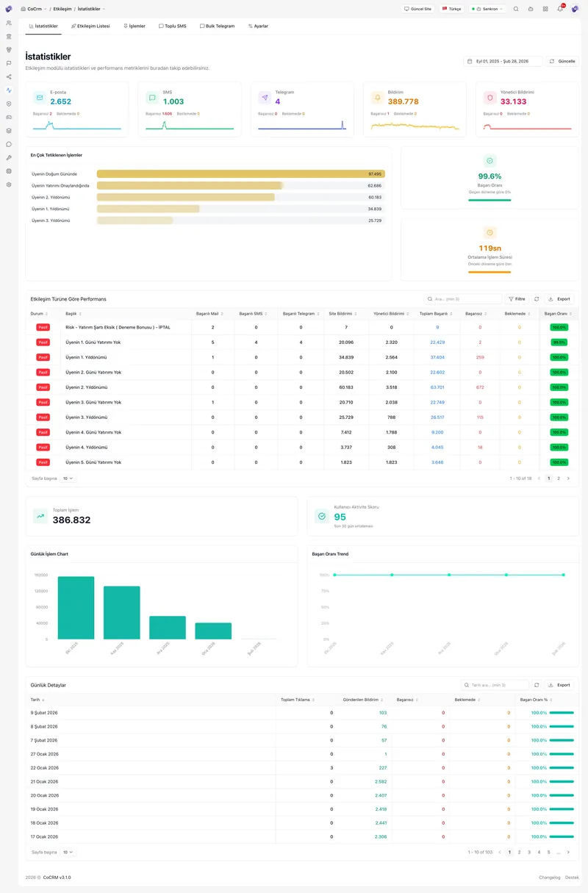Open the date range picker Eyl 01, 2025

pyautogui.click(x=503, y=61)
